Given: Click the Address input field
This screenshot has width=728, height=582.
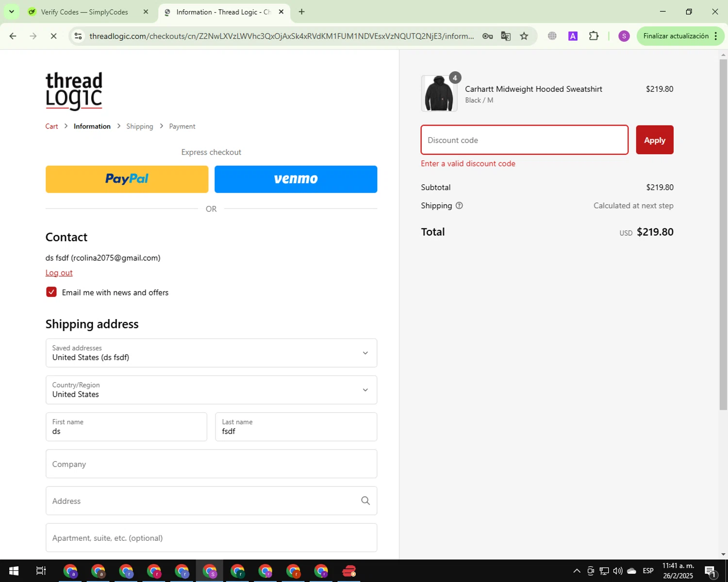Looking at the screenshot, I should point(211,501).
